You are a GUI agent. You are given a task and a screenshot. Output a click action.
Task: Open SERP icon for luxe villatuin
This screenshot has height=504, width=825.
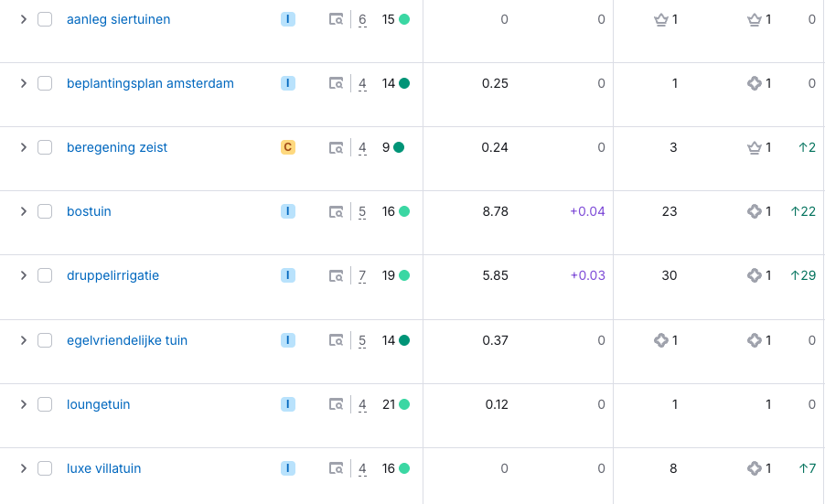[337, 468]
